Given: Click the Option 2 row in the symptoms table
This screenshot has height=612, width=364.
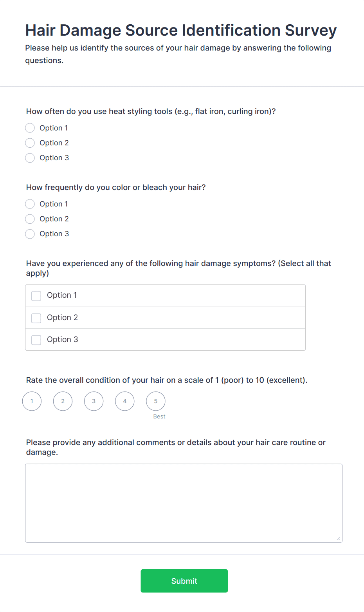Looking at the screenshot, I should coord(165,318).
